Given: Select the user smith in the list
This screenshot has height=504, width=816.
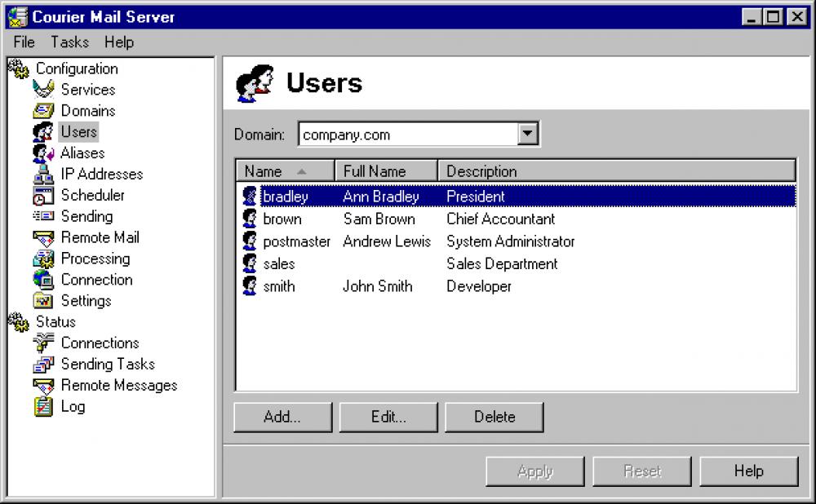Looking at the screenshot, I should 282,286.
